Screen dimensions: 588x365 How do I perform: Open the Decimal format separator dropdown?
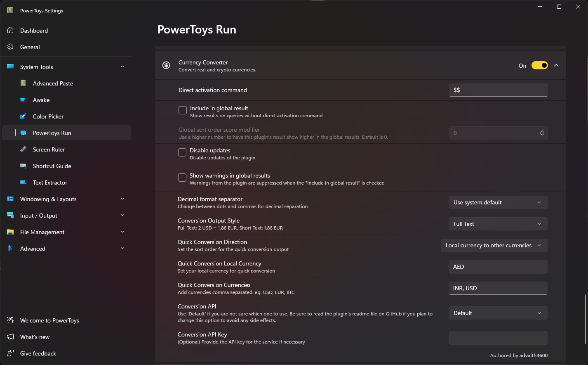coord(498,202)
